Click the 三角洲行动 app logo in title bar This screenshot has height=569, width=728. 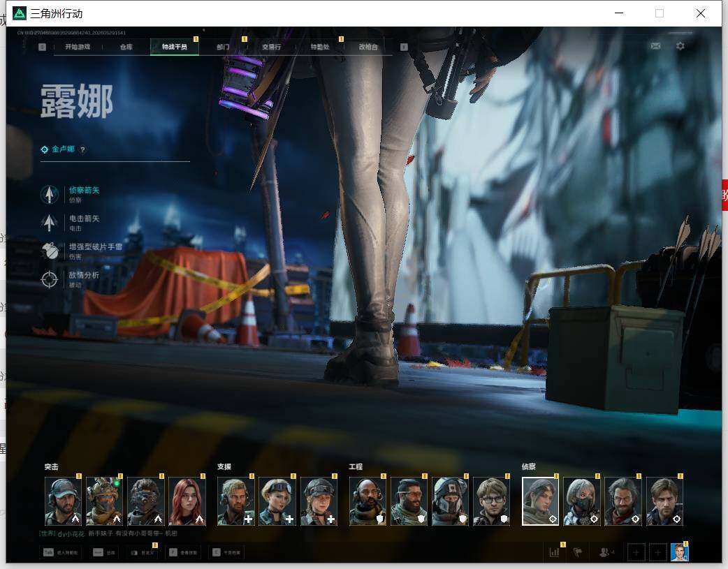pos(20,13)
